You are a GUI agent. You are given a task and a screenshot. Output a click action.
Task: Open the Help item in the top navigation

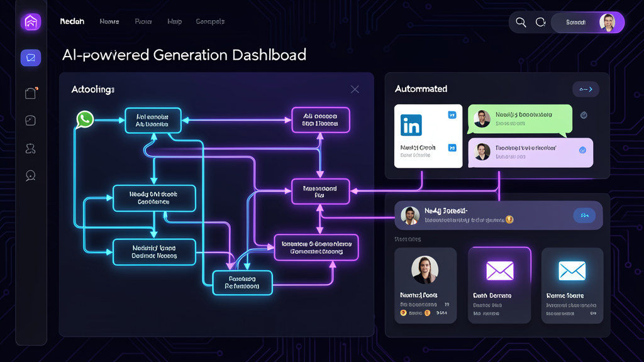[174, 21]
